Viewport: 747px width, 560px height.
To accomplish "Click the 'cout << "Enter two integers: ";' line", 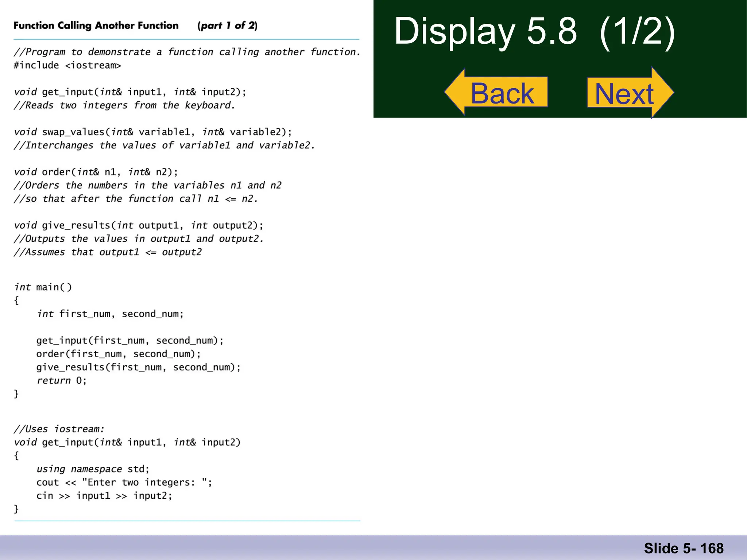I will [x=124, y=482].
